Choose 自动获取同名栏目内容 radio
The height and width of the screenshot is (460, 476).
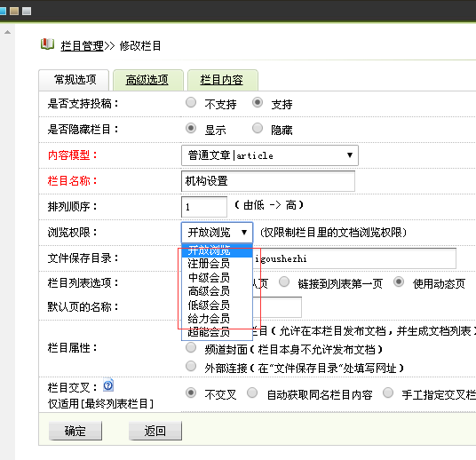click(x=252, y=393)
